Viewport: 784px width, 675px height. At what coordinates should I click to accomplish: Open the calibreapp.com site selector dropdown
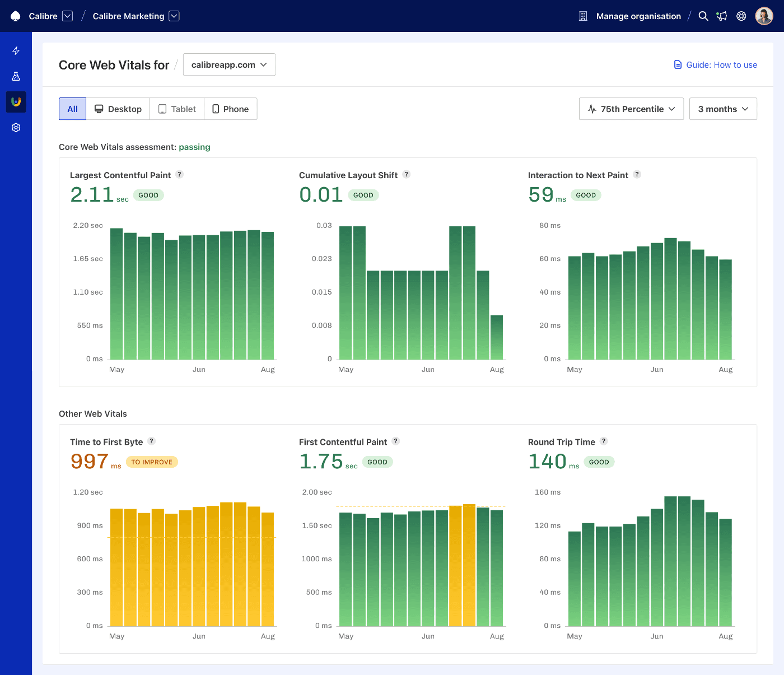point(228,64)
